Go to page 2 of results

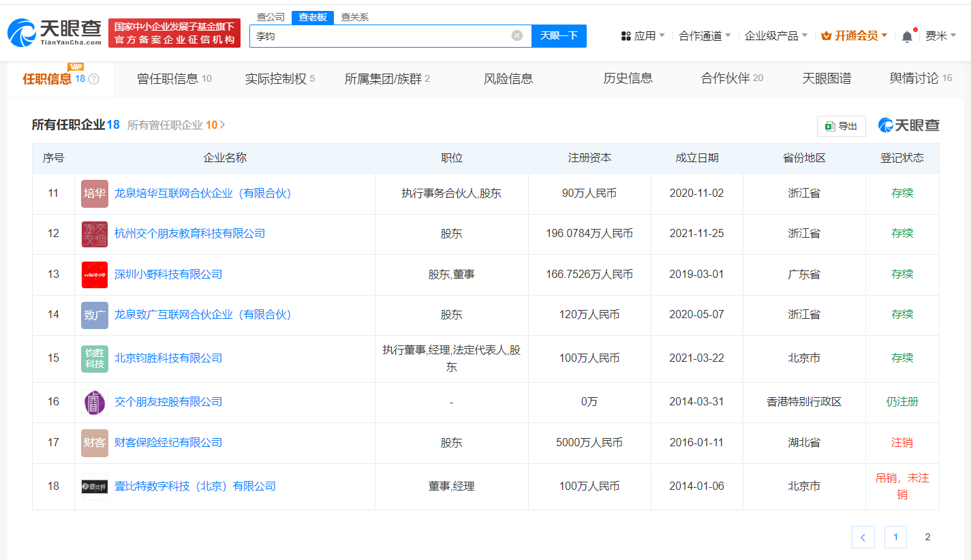point(927,537)
